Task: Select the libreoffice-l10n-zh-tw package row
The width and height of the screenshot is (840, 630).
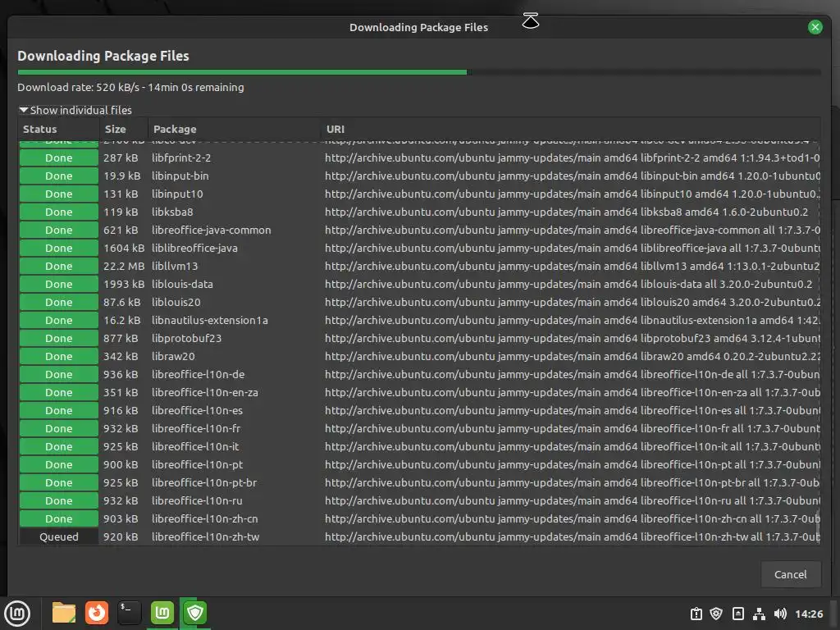Action: [x=419, y=536]
